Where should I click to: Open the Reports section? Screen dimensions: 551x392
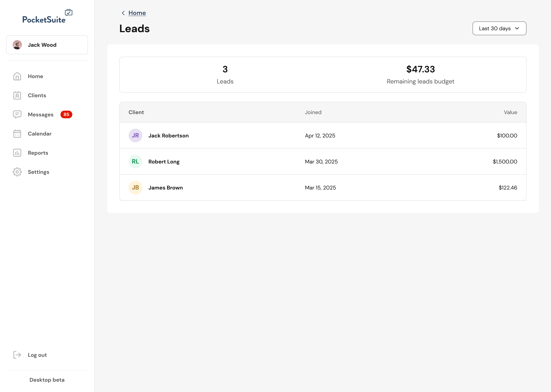tap(38, 153)
